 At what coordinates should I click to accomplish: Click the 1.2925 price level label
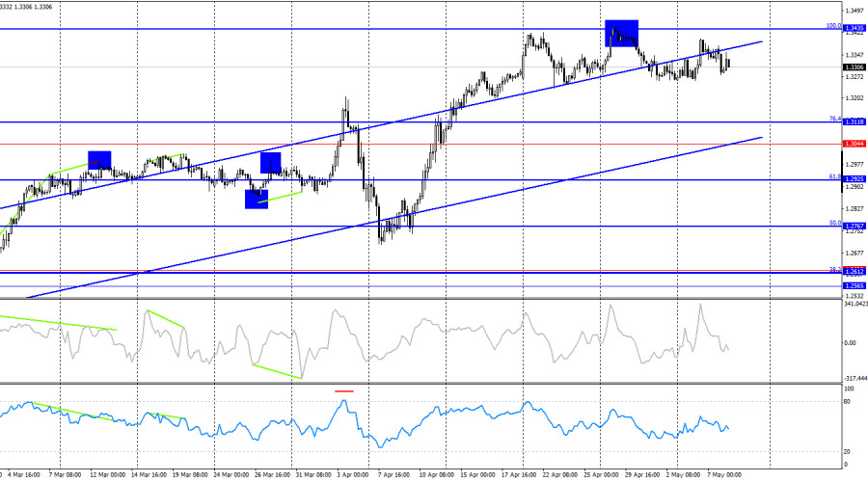pyautogui.click(x=854, y=179)
